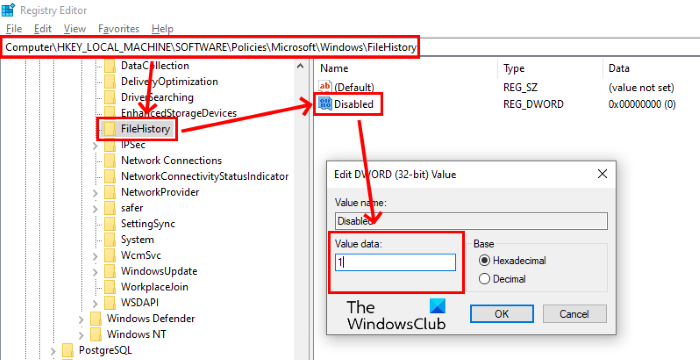Viewport: 700px width, 360px height.
Task: Click the Value data field
Action: pyautogui.click(x=396, y=262)
